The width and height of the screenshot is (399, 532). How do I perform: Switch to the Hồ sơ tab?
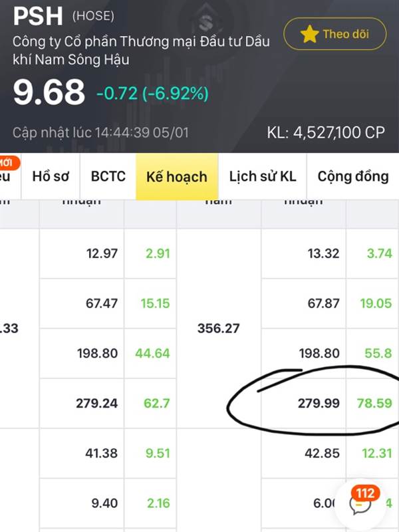coord(51,176)
